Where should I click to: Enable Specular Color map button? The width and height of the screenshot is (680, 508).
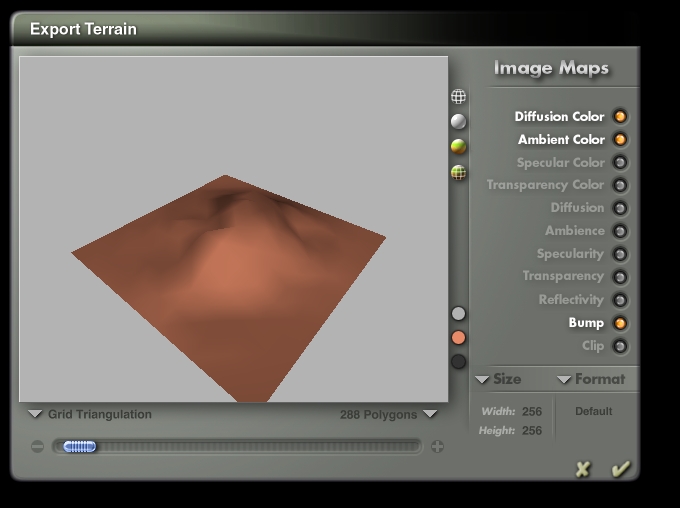620,162
